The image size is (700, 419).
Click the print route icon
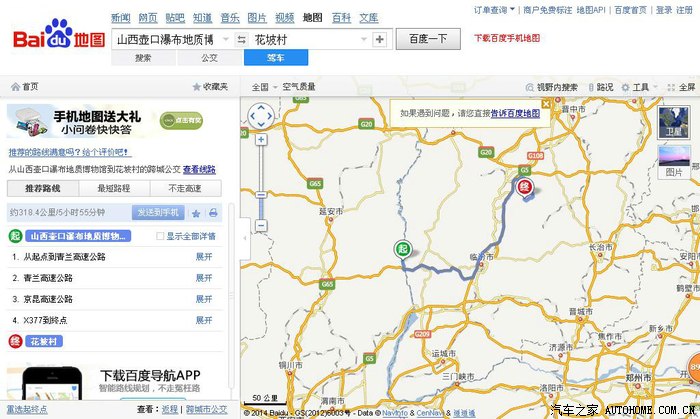[213, 213]
